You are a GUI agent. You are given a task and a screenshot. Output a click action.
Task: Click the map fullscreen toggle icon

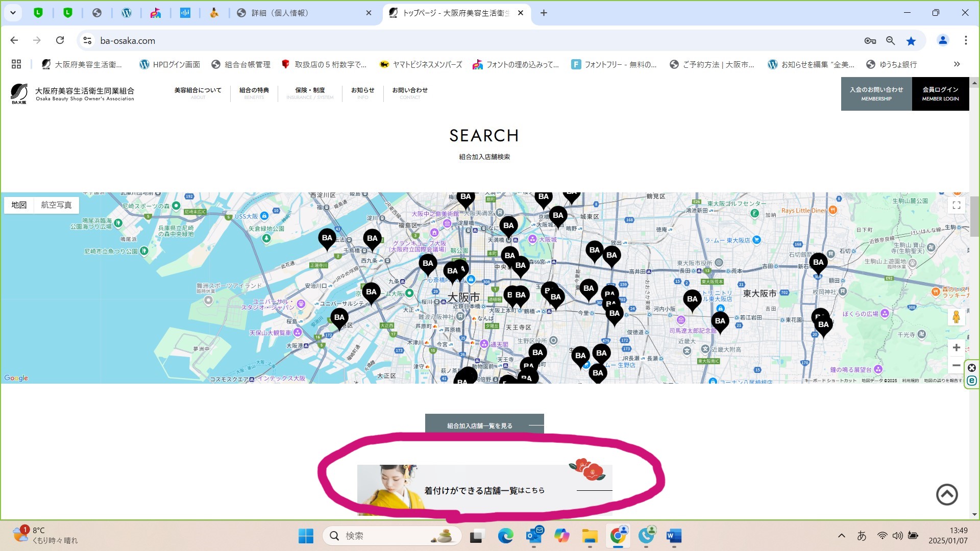pos(956,205)
